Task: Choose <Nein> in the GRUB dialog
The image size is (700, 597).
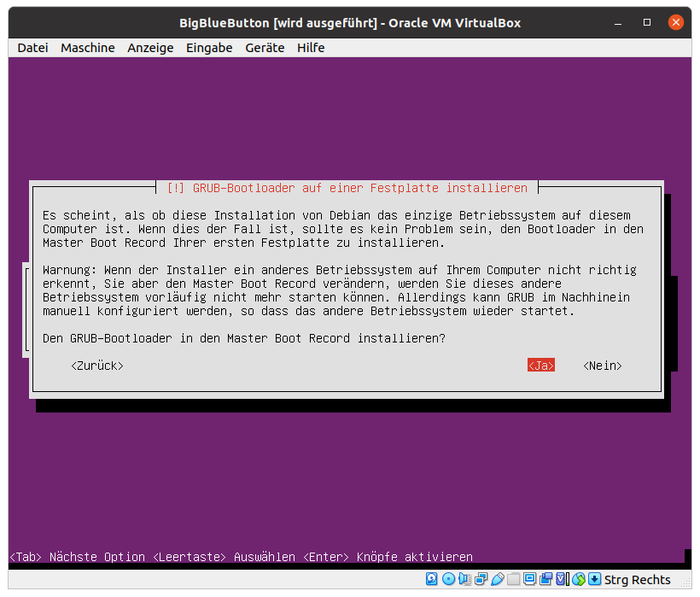Action: point(602,366)
